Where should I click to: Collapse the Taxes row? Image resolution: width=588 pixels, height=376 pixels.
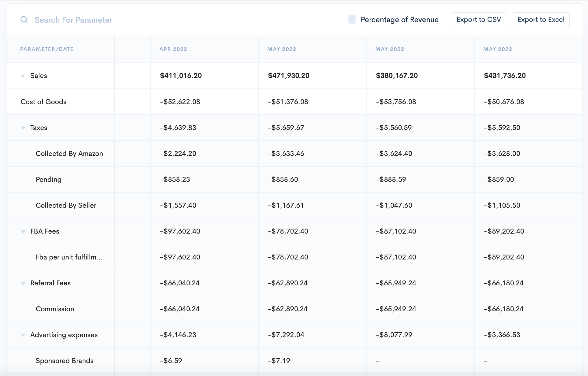point(23,128)
